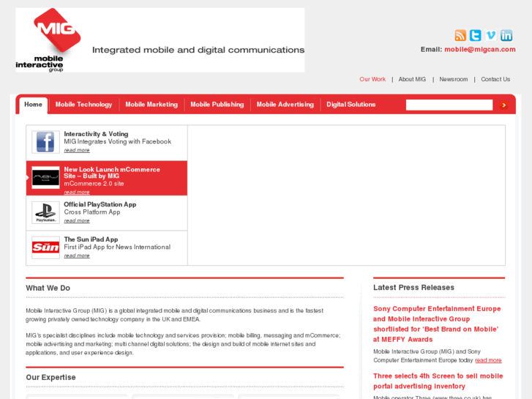Image resolution: width=532 pixels, height=399 pixels.
Task: Open the Mobile Technology menu
Action: pyautogui.click(x=83, y=105)
